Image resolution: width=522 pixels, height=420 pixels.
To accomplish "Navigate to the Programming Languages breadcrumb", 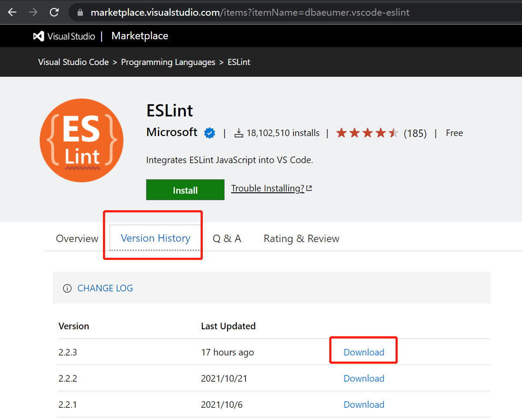I will coord(168,62).
